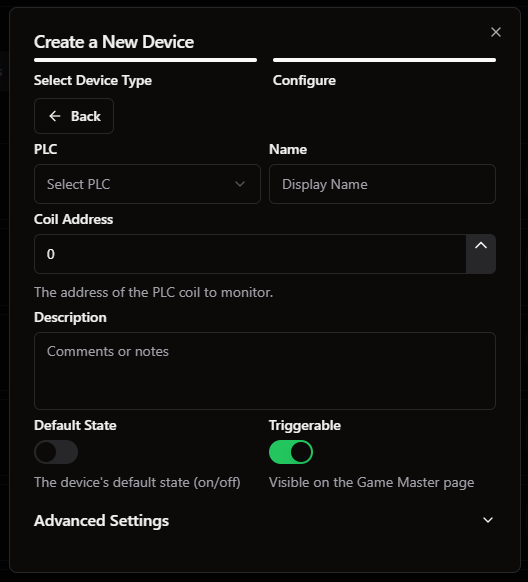The height and width of the screenshot is (582, 528).
Task: Go back using the Back button
Action: [x=74, y=116]
